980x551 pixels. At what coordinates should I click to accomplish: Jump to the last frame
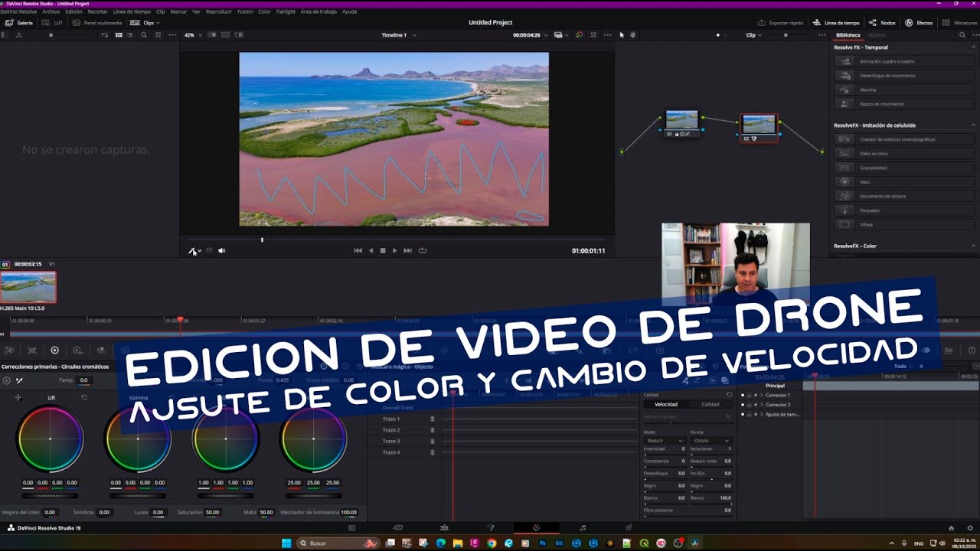click(408, 250)
